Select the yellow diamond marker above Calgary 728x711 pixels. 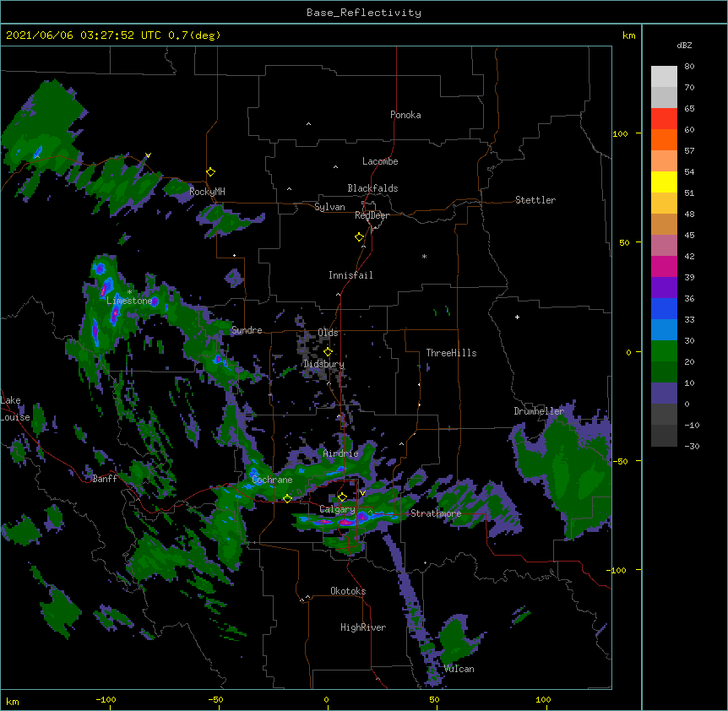pos(342,497)
